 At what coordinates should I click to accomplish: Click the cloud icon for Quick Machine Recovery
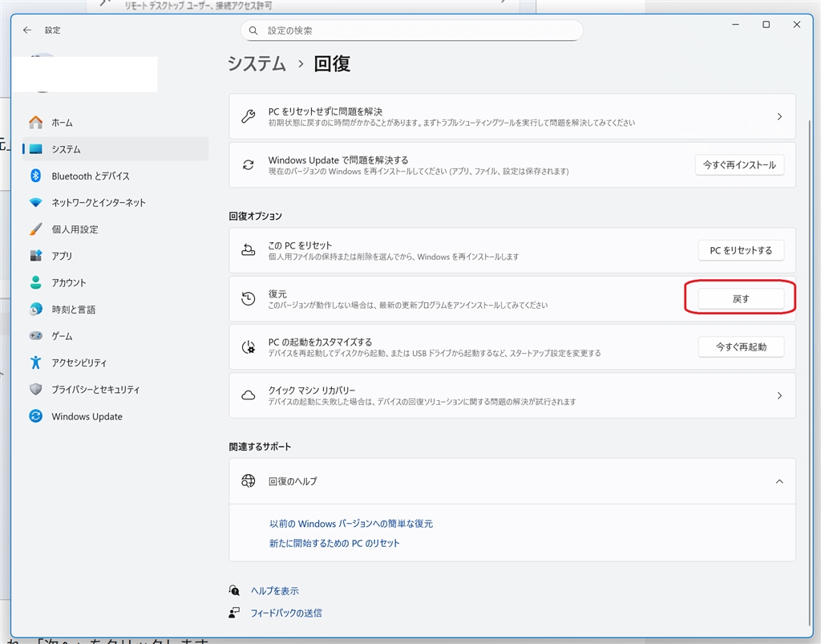249,396
